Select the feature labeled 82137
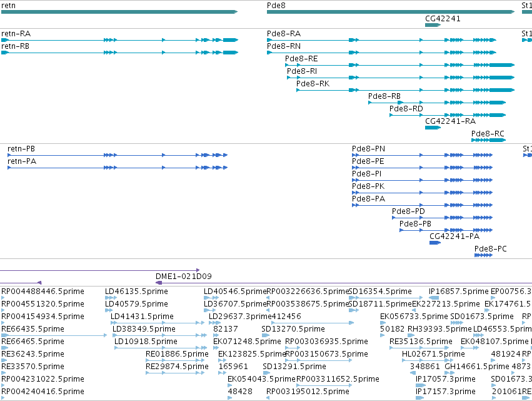532x401 pixels. [x=225, y=329]
